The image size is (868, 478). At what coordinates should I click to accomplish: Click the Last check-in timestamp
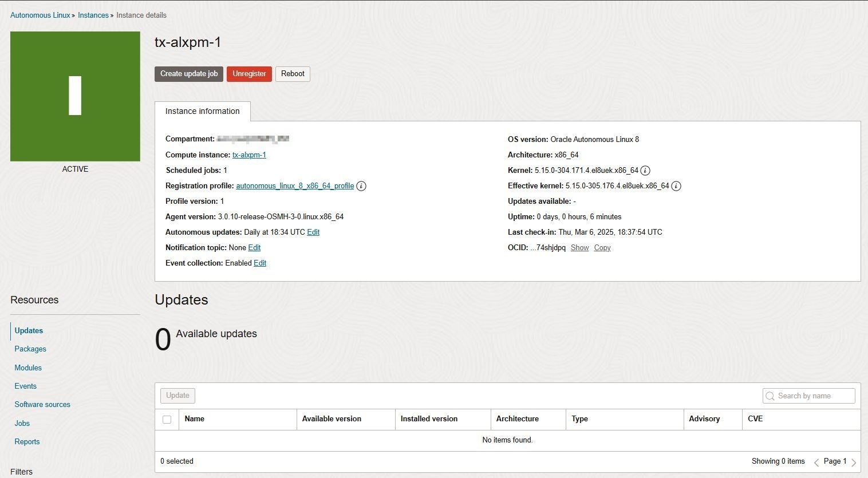click(x=610, y=232)
